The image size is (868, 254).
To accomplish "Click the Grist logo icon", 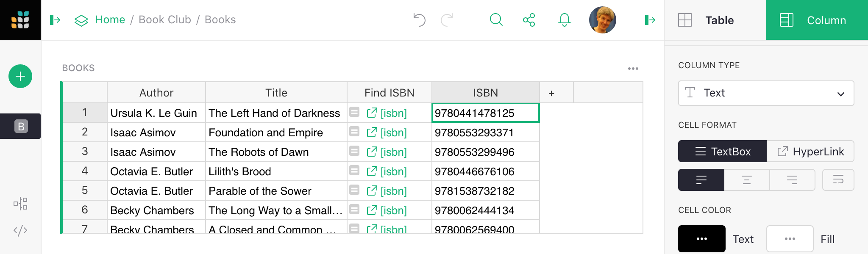I will 20,20.
